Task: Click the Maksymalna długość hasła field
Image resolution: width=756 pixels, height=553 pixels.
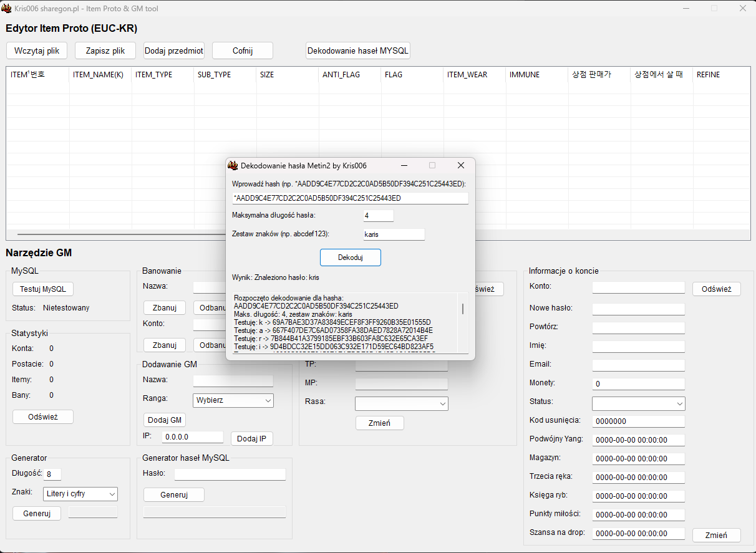Action: click(378, 216)
